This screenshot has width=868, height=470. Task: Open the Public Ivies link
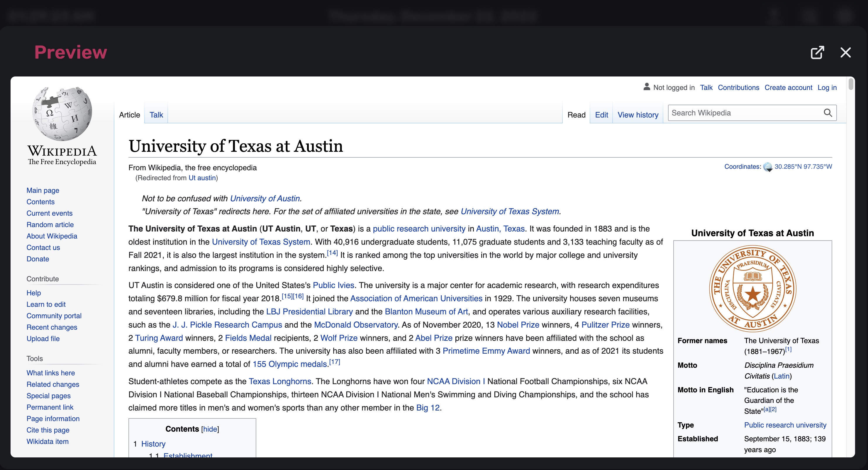pyautogui.click(x=333, y=285)
